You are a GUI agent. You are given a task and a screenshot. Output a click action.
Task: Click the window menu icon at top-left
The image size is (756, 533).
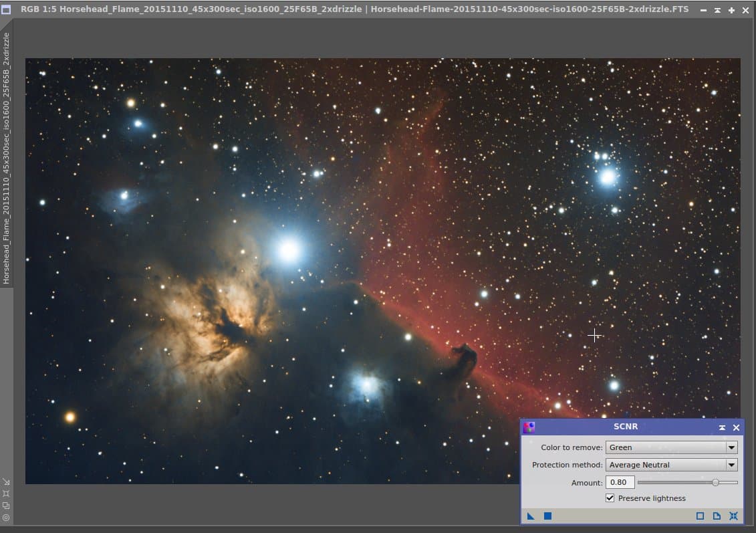pos(6,9)
